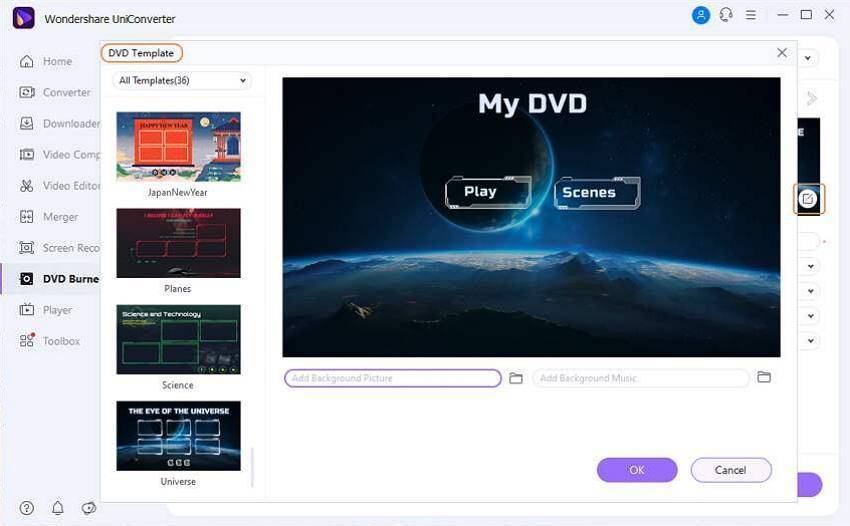Open the hamburger main menu

coord(751,15)
